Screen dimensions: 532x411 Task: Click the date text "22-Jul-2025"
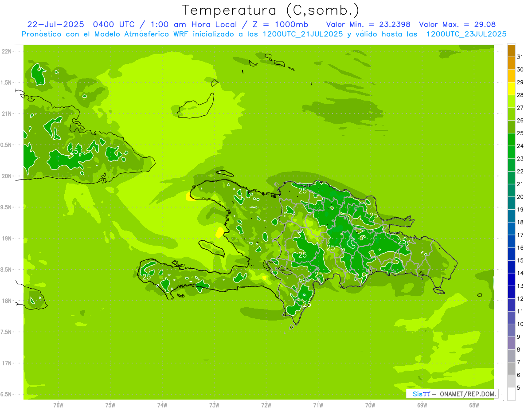coord(55,24)
